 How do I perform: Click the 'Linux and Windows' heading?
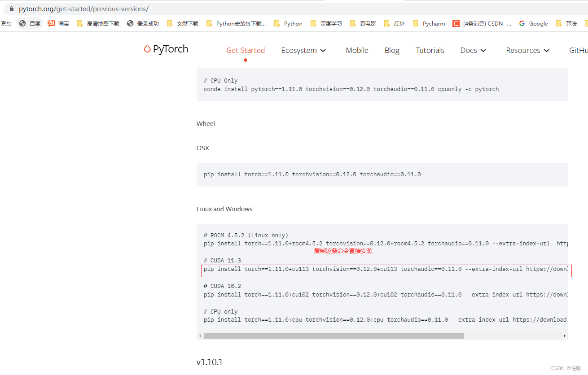click(224, 209)
